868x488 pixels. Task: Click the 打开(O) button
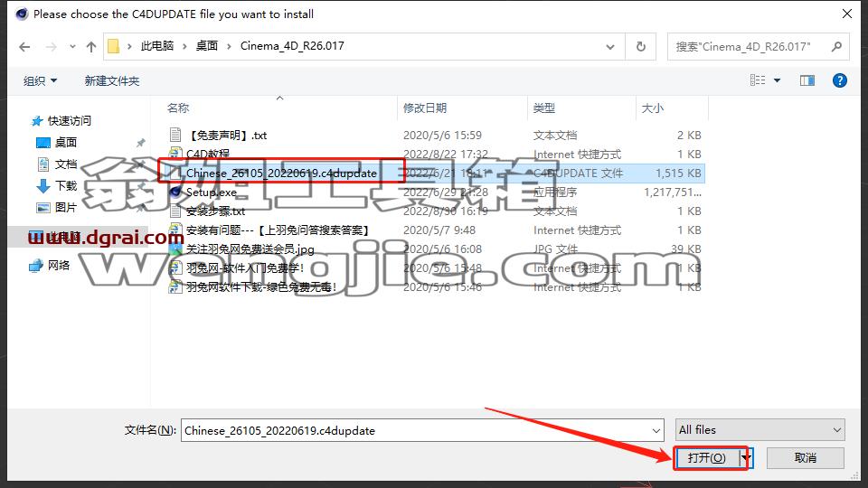coord(707,458)
